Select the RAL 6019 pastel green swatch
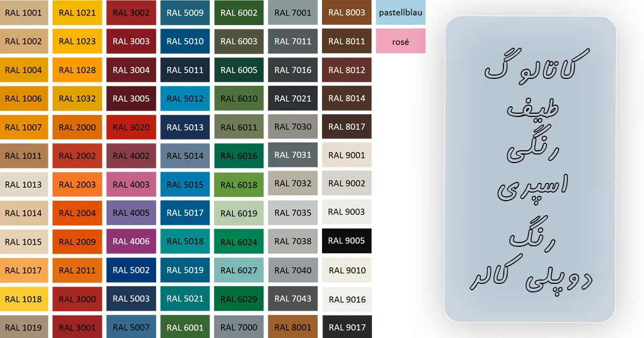Image resolution: width=644 pixels, height=338 pixels. (239, 213)
